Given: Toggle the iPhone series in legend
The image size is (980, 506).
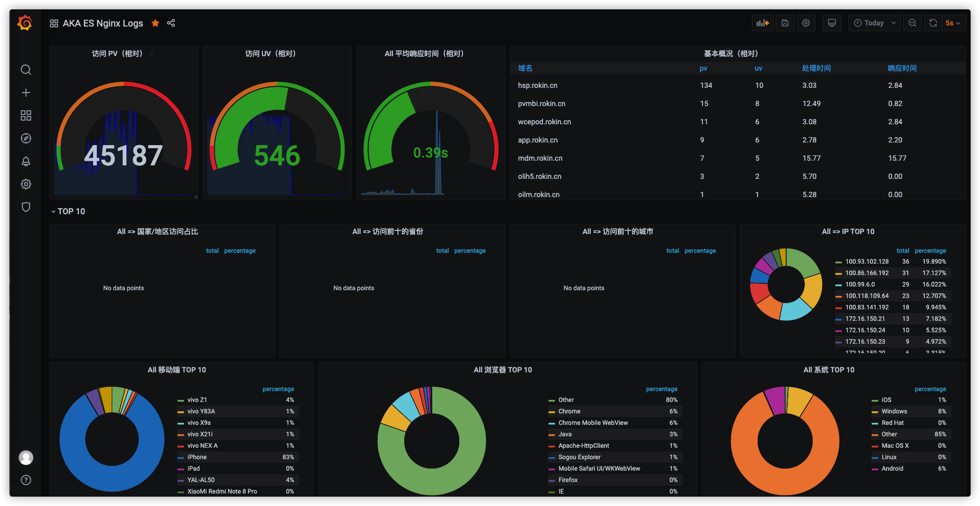Looking at the screenshot, I should tap(197, 457).
